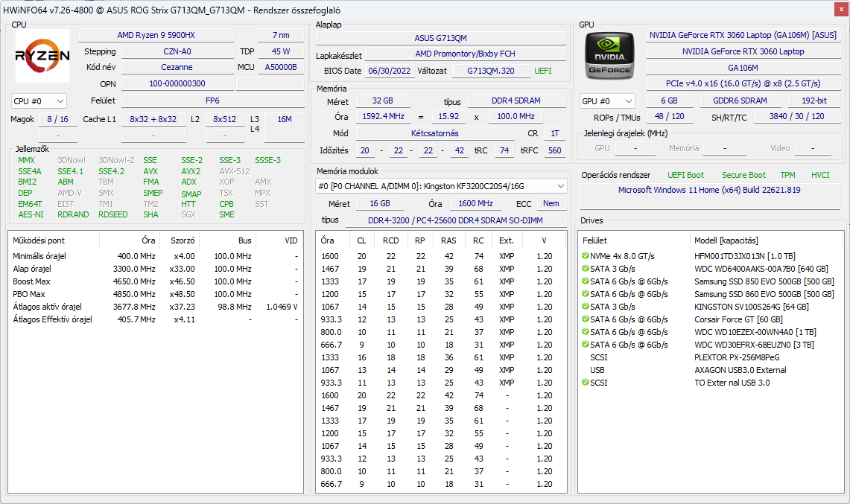This screenshot has width=850, height=504.
Task: Click the NVIDIA GeForce RTX 3060 Laptop (GA106M) [ASUS] field
Action: 743,35
